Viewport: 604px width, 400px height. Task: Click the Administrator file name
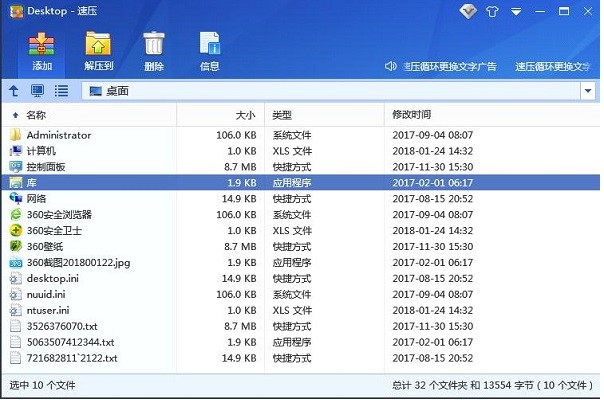59,135
